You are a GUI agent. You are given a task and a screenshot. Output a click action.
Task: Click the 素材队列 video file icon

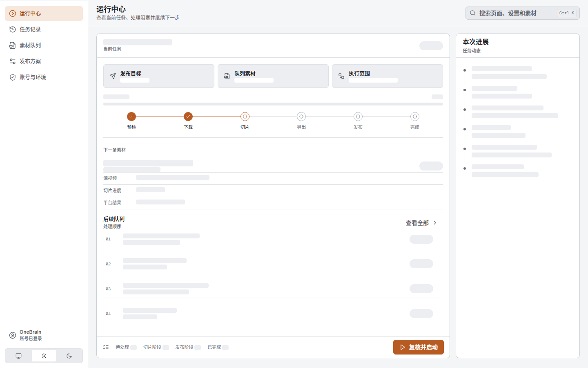click(13, 45)
